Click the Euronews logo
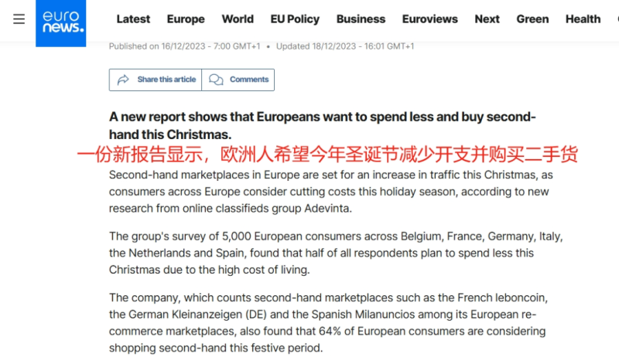Screen dimensions: 619x364 [61, 22]
